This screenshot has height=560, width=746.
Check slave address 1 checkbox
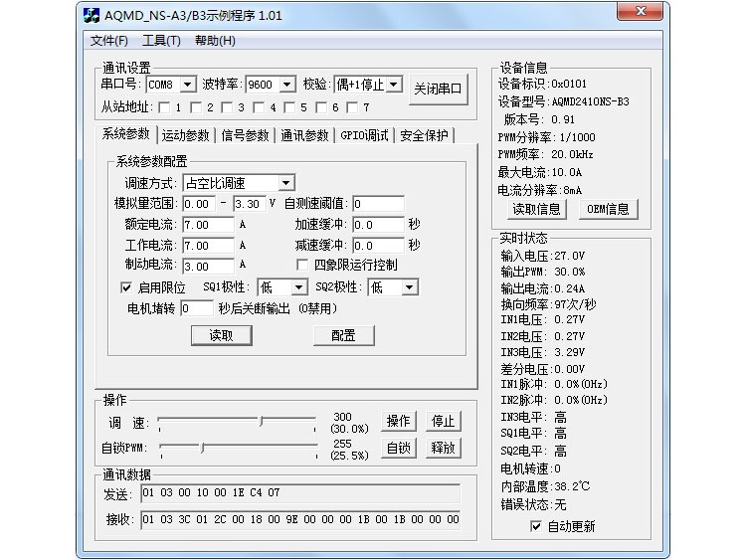[163, 107]
